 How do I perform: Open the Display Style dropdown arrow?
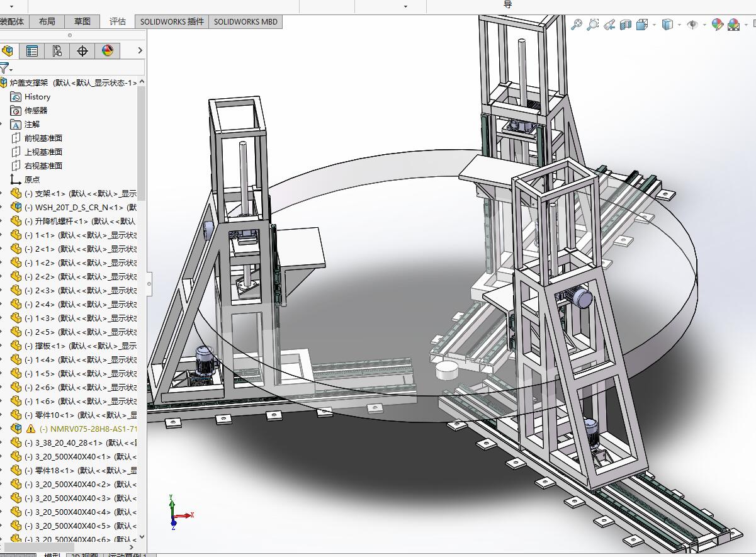tap(680, 25)
